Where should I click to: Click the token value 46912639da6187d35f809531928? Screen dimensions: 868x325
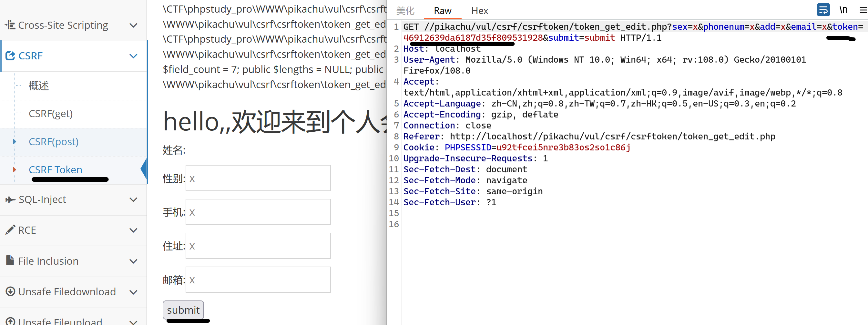[x=473, y=38]
